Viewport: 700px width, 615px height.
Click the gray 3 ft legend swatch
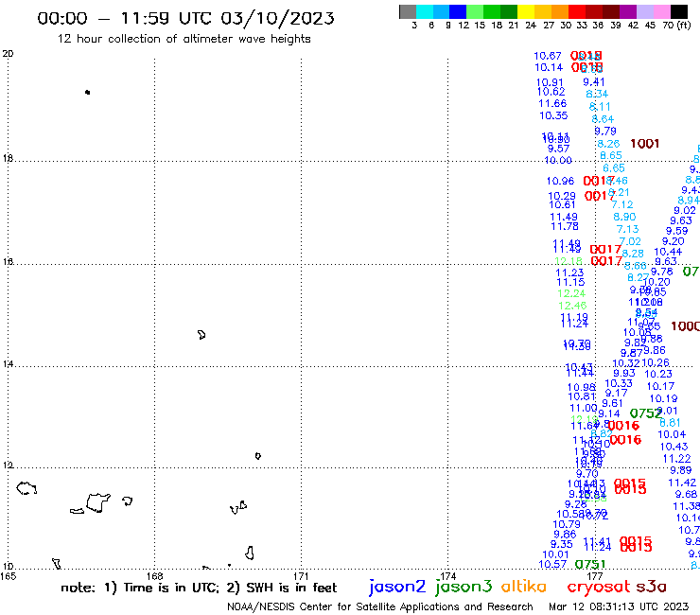[408, 11]
